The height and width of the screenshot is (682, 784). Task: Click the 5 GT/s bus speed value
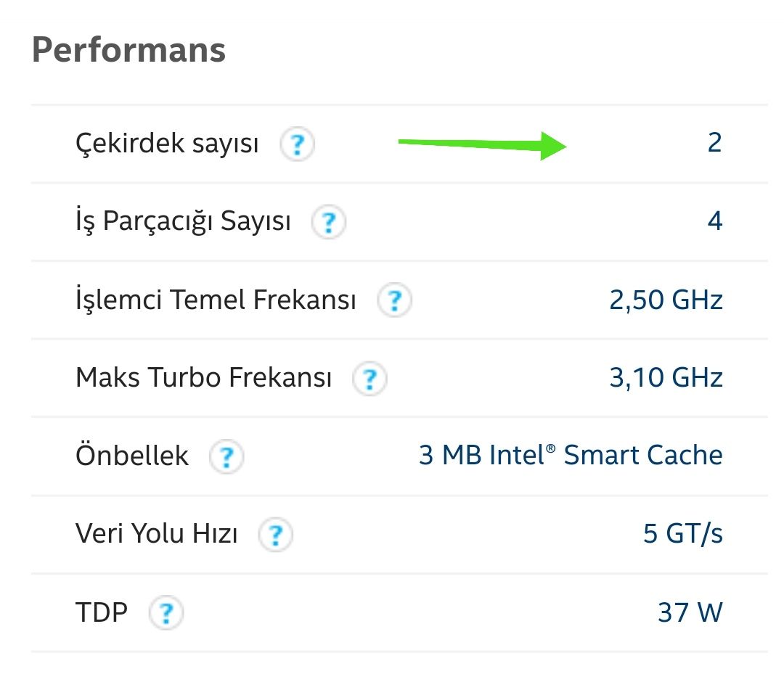tap(682, 535)
